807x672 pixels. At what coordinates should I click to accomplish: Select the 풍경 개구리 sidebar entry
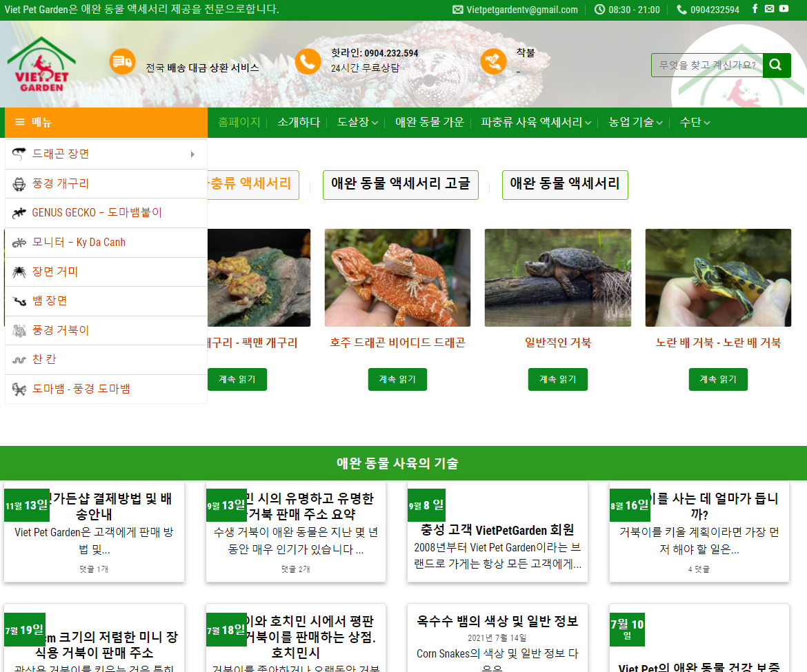[106, 183]
